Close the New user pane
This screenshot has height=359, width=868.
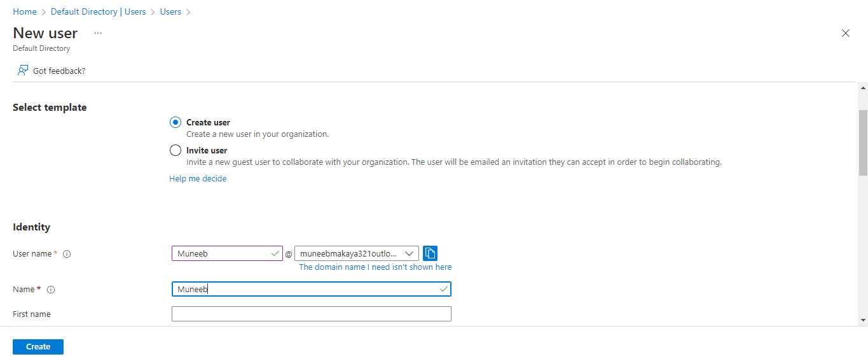coord(845,33)
